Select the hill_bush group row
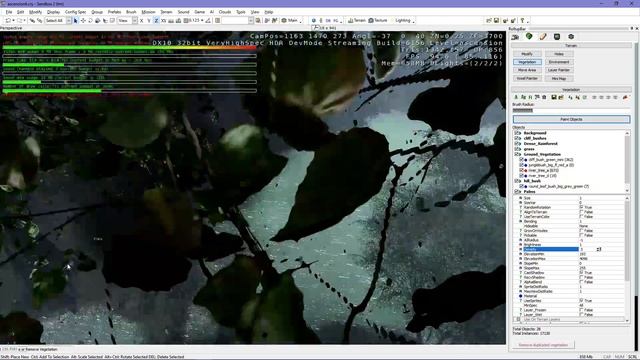 pos(532,181)
